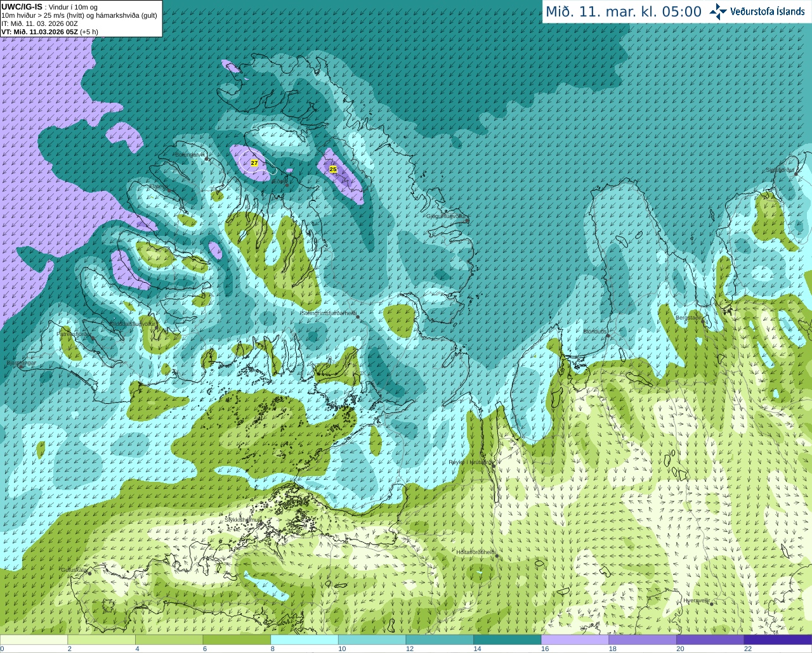Click the Siglufjörður place label

tap(780, 170)
